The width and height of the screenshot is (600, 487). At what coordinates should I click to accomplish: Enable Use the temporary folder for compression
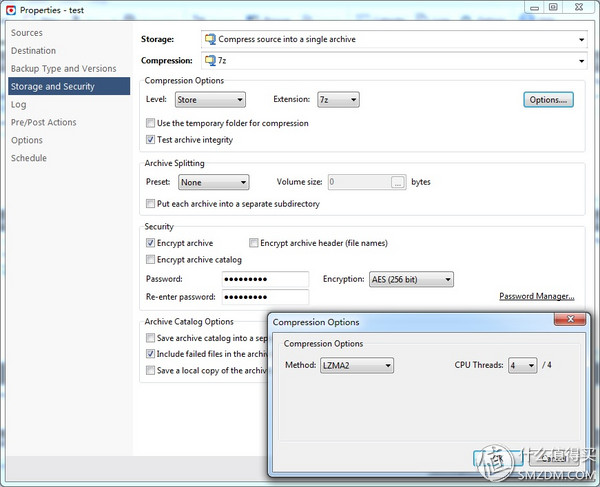pyautogui.click(x=150, y=123)
